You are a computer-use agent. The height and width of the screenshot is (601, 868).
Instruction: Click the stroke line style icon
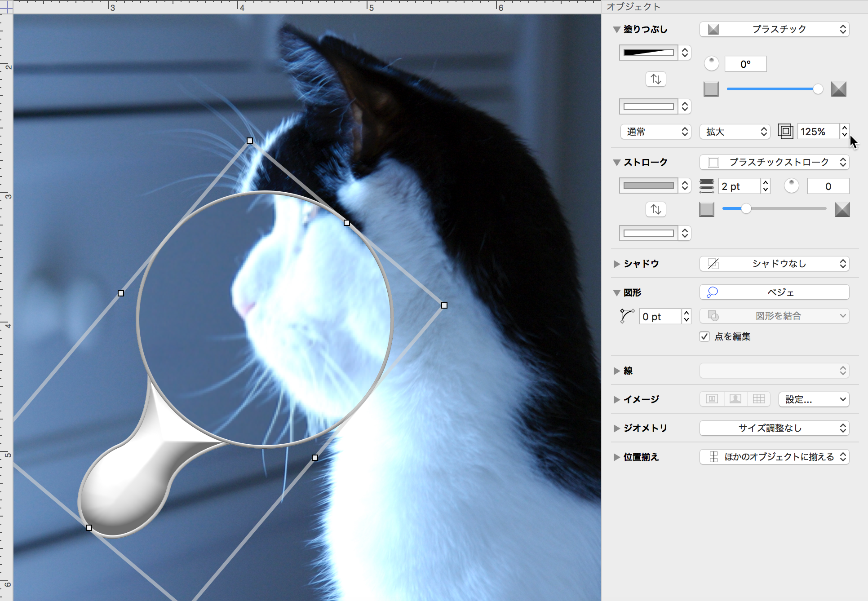[x=706, y=186]
